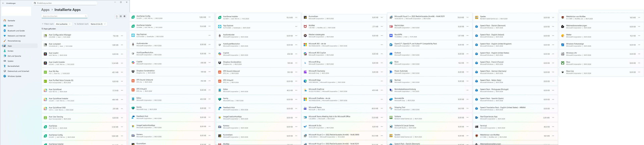
Task: Click the Acer Jumpstart app icon
Action: click(x=45, y=45)
